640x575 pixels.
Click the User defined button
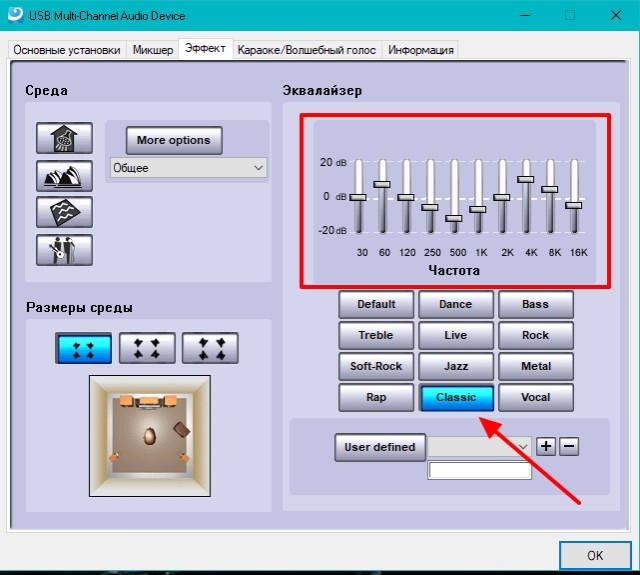(x=380, y=447)
